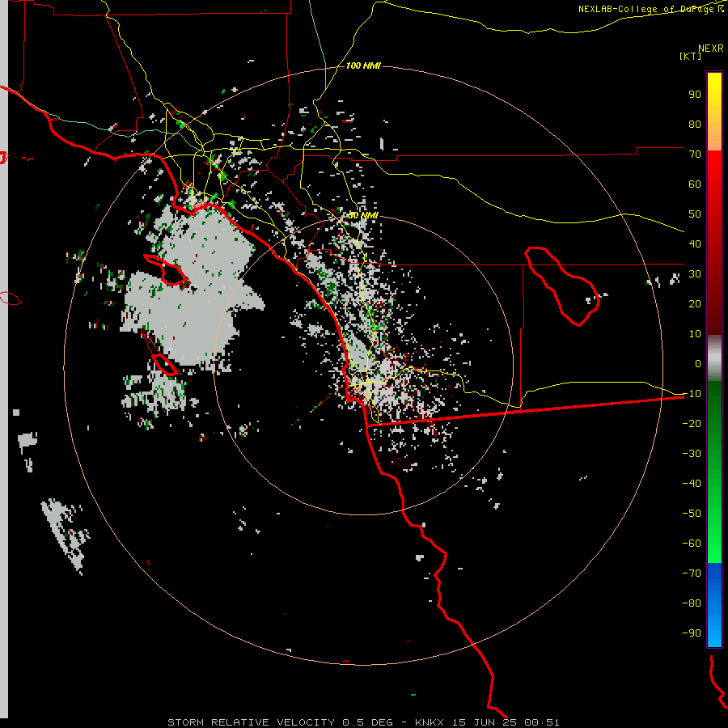This screenshot has height=728, width=728.
Task: Select the 80 knot scale label
Action: coord(695,124)
